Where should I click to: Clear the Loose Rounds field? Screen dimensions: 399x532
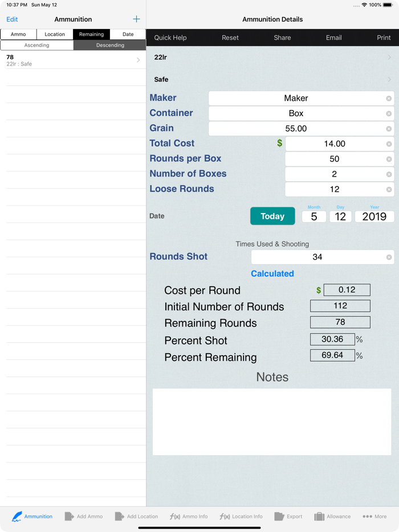(389, 190)
